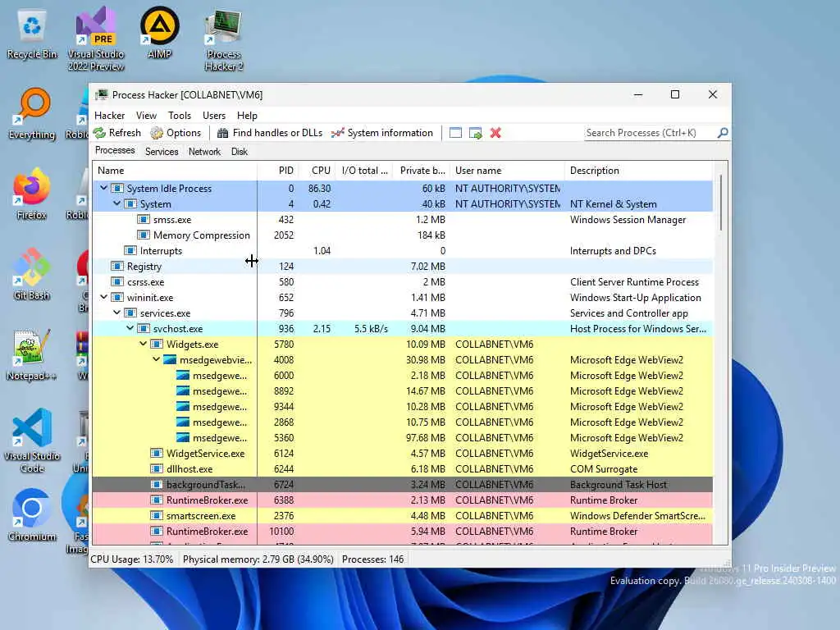Open the Help menu

tap(247, 115)
